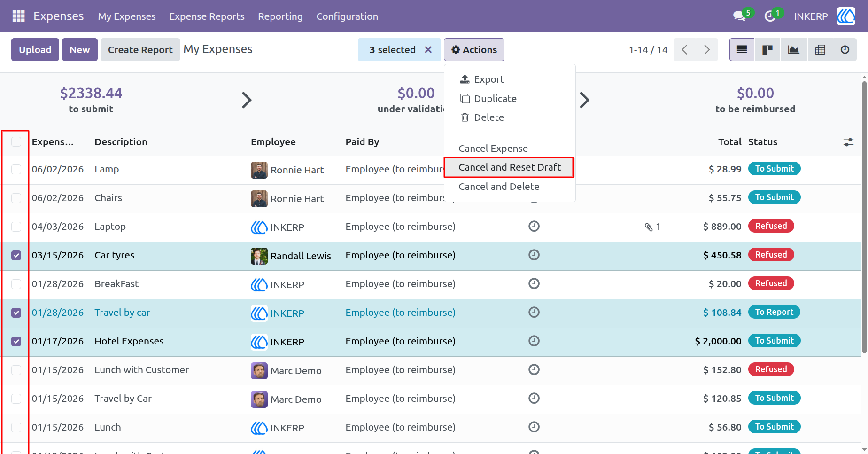Collapse the Actions dropdown

(x=474, y=50)
